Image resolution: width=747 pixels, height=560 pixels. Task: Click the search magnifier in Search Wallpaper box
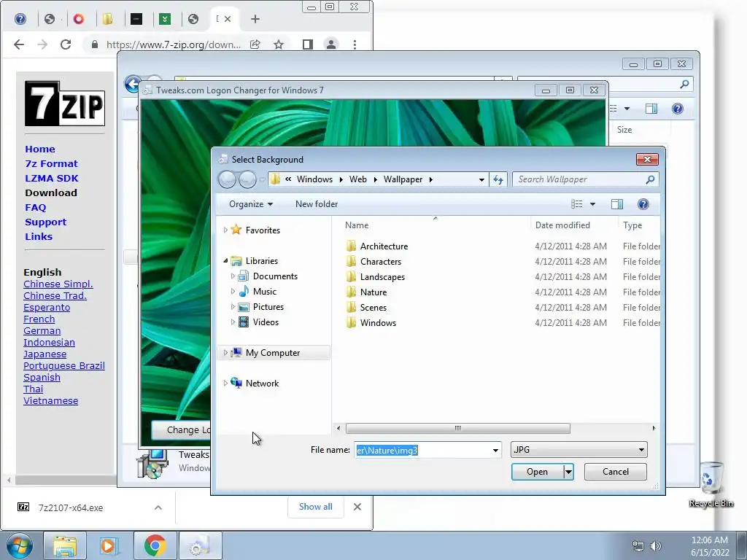tap(650, 179)
